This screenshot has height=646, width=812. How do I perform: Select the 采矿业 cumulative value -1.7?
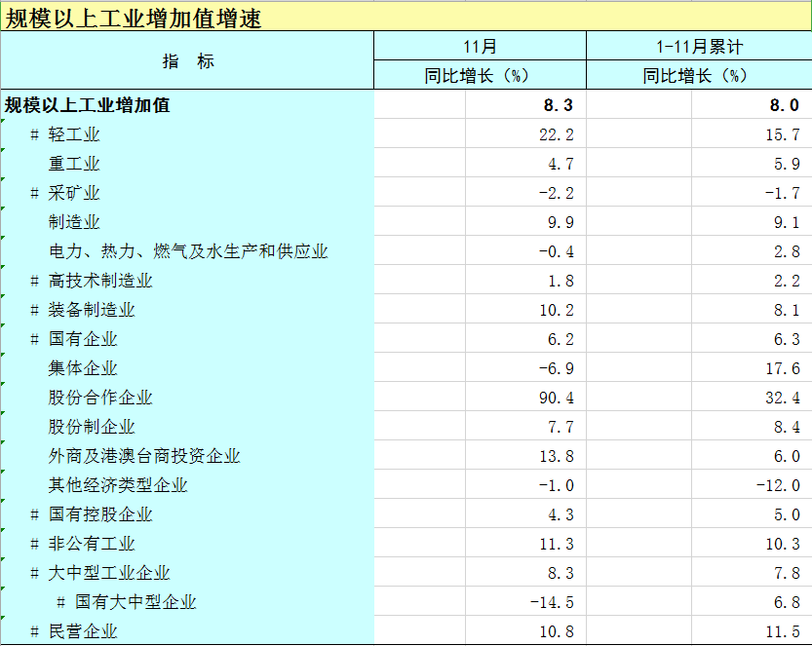[x=782, y=193]
